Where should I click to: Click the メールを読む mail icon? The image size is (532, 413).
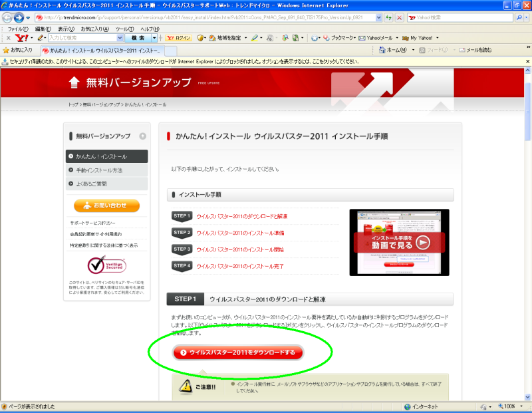462,51
